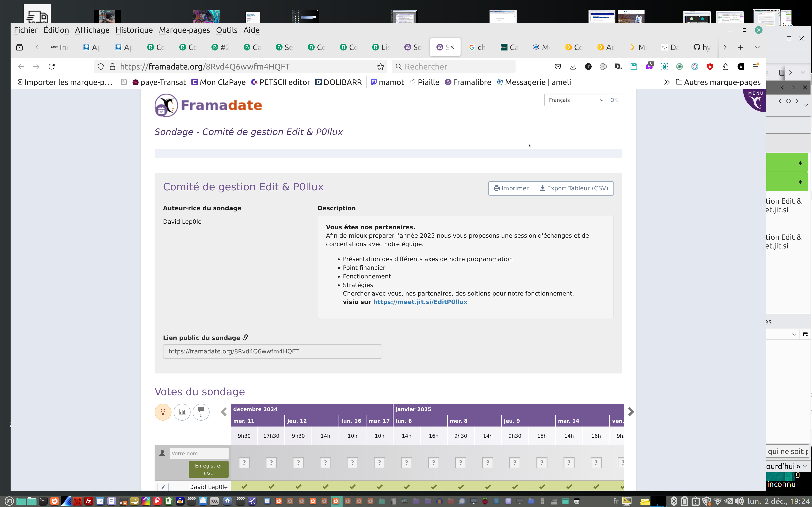Click the comments bubble icon
The image size is (812, 507).
201,412
